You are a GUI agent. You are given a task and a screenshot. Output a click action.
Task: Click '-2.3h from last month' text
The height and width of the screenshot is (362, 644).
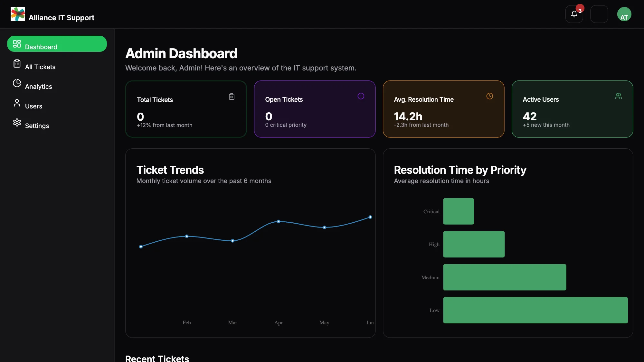pos(421,125)
